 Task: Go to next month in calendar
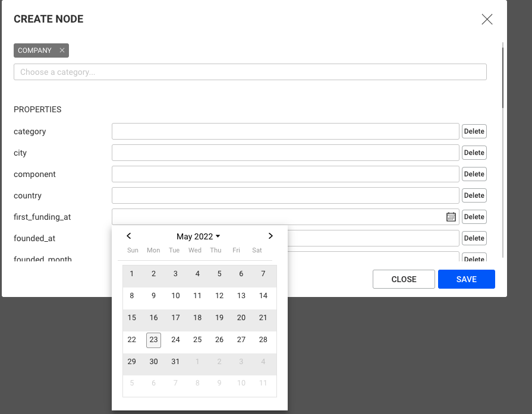click(x=270, y=236)
